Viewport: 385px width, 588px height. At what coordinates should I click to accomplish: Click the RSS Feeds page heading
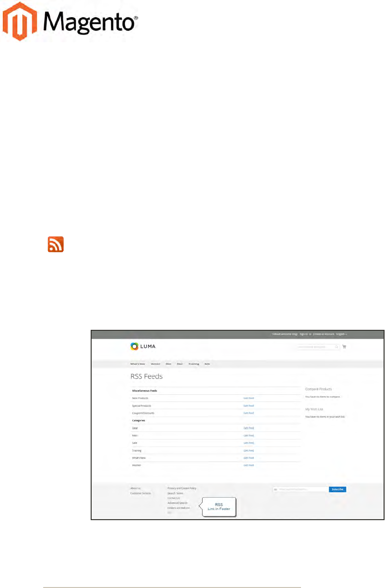(x=147, y=376)
